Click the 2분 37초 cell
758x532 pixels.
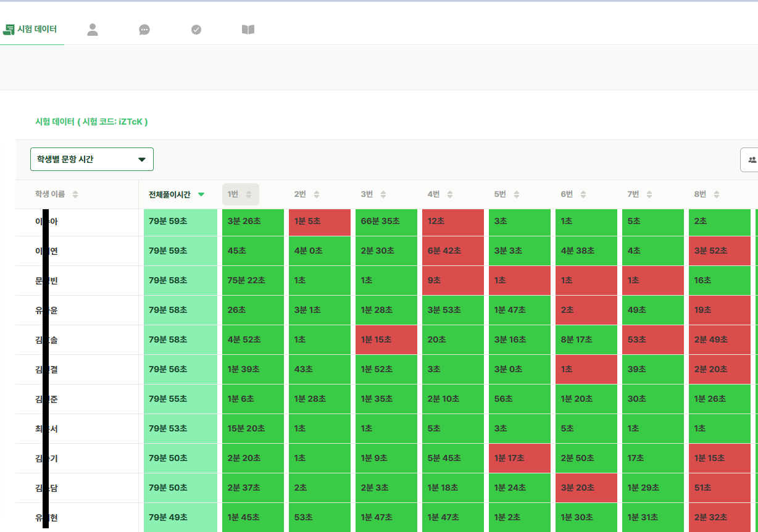click(253, 488)
